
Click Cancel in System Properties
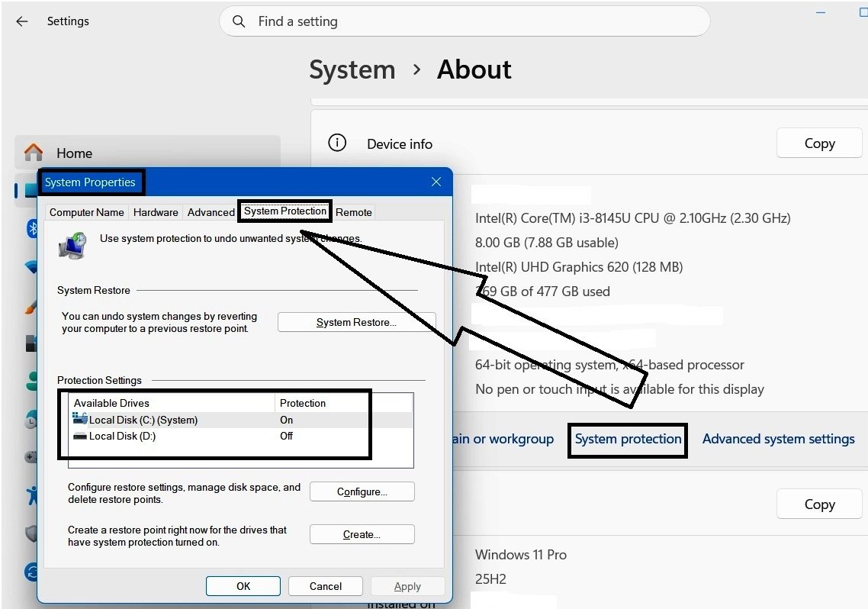tap(326, 586)
